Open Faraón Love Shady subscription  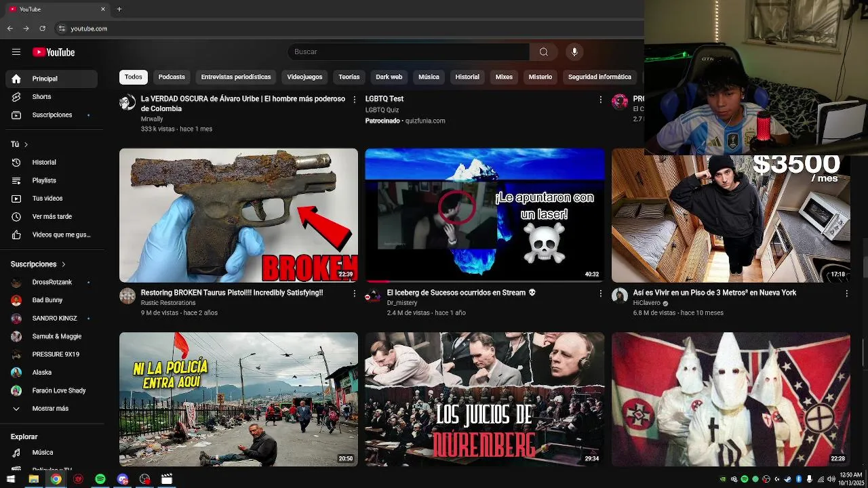(x=52, y=390)
